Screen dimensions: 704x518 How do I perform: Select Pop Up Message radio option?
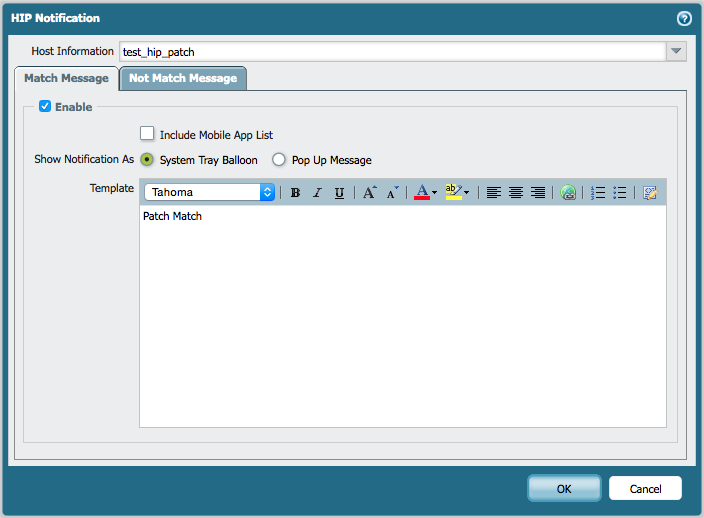click(x=279, y=160)
